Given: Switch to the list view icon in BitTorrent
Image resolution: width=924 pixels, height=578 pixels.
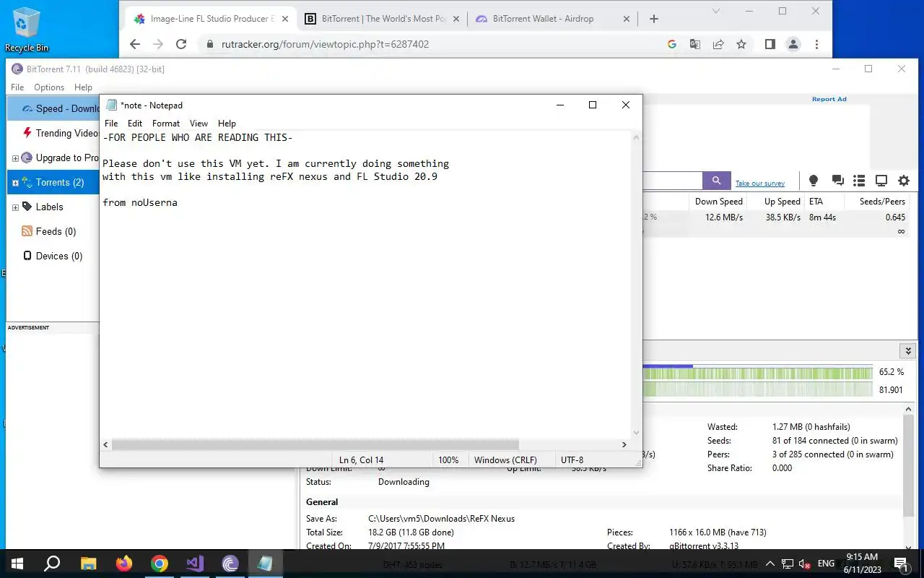Looking at the screenshot, I should point(859,181).
